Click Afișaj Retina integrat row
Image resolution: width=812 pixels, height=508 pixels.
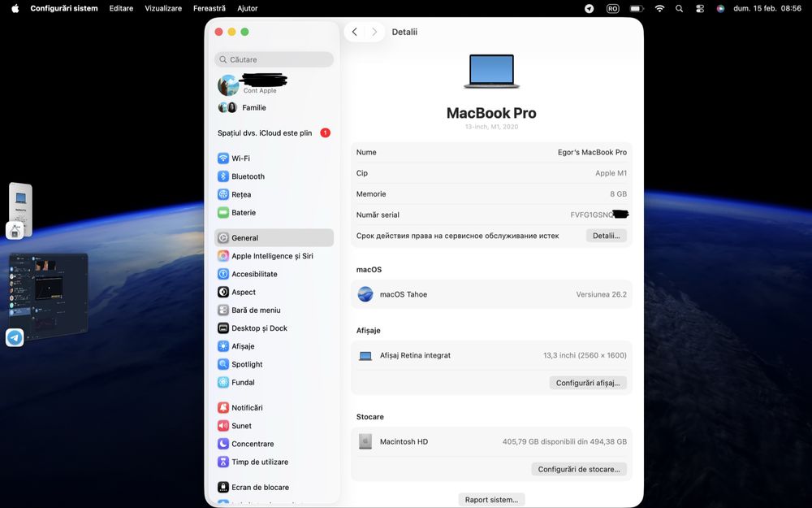point(491,356)
